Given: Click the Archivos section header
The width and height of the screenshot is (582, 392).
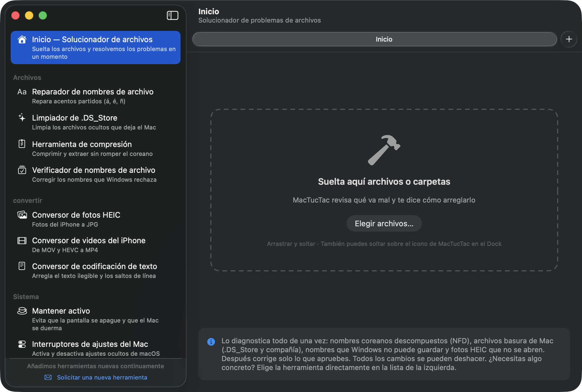Looking at the screenshot, I should (27, 78).
